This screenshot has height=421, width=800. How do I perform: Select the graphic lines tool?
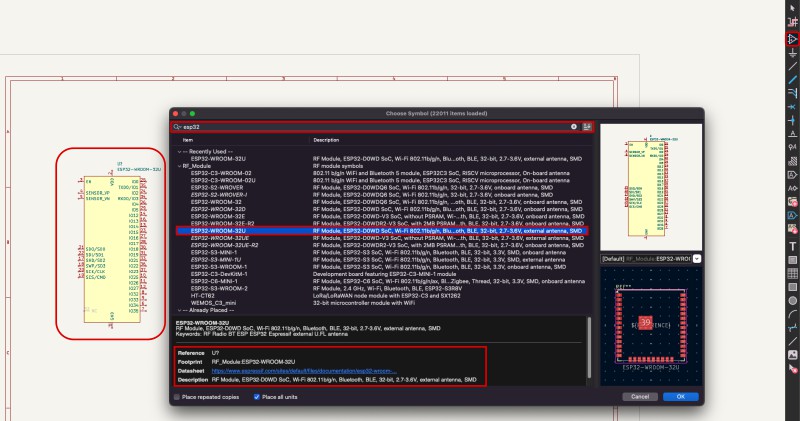[x=792, y=341]
